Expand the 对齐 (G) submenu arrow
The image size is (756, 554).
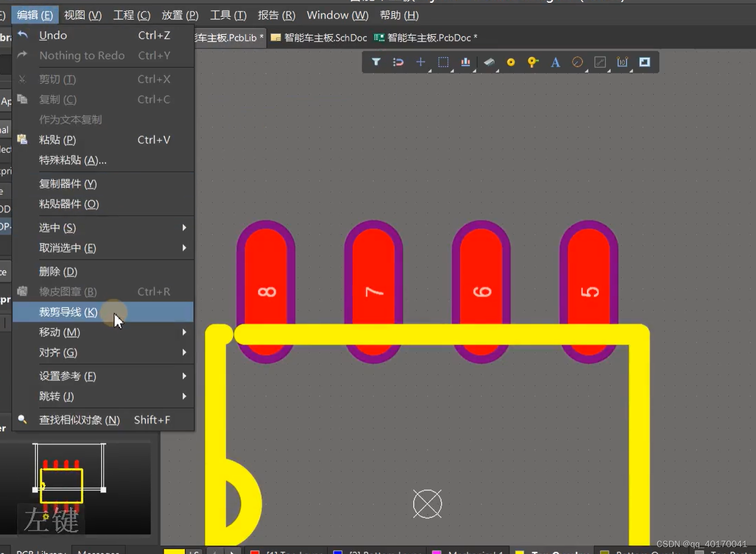pos(184,352)
